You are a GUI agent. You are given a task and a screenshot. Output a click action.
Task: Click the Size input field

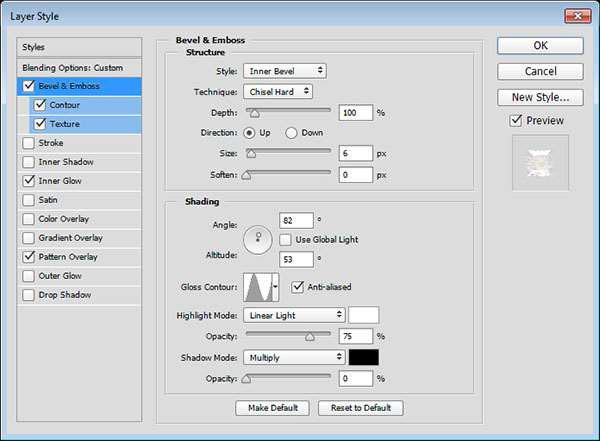pyautogui.click(x=354, y=153)
